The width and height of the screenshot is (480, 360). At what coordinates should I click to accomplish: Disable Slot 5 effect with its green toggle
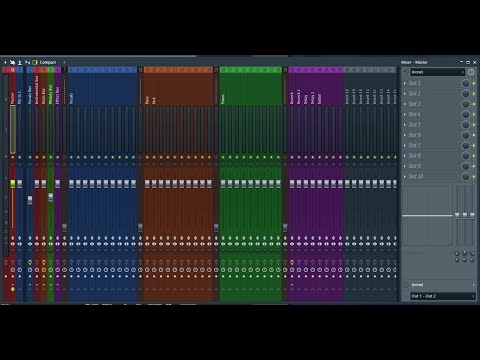pos(474,125)
